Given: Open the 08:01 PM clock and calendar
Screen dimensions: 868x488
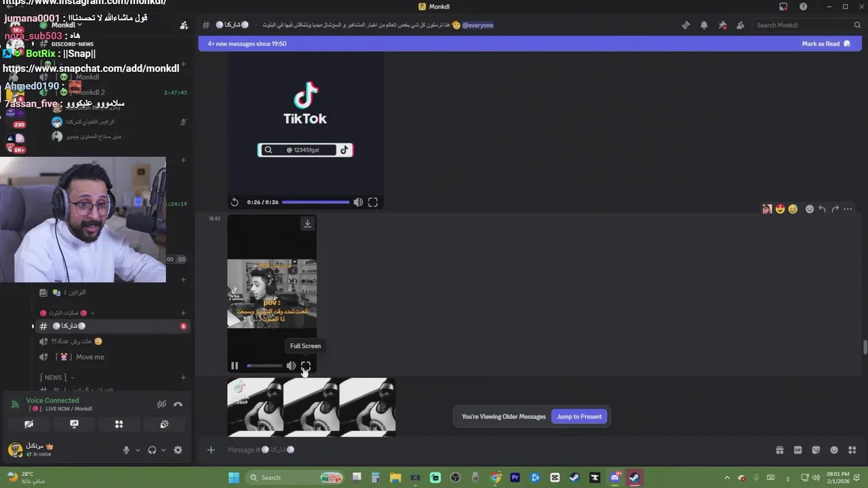Looking at the screenshot, I should pos(838,478).
